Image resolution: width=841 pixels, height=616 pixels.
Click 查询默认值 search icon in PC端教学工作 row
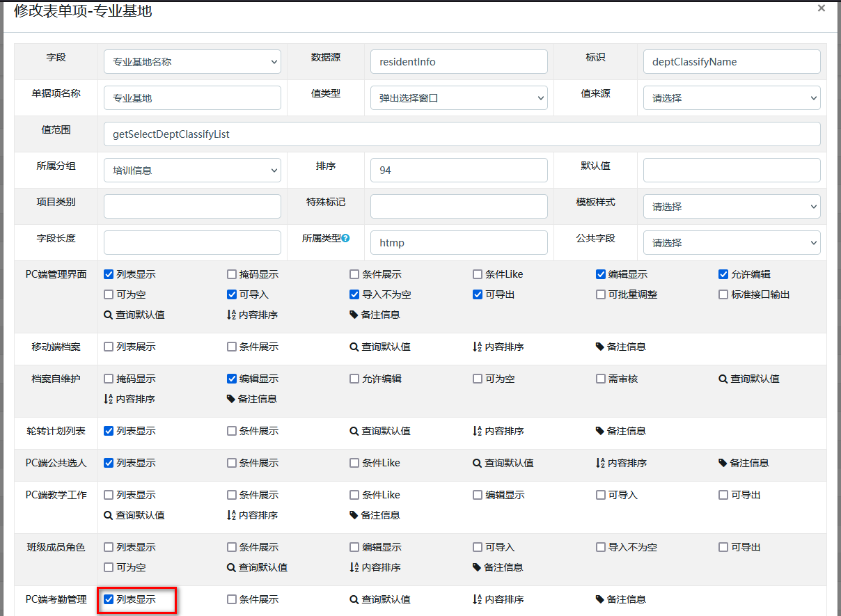[x=108, y=515]
